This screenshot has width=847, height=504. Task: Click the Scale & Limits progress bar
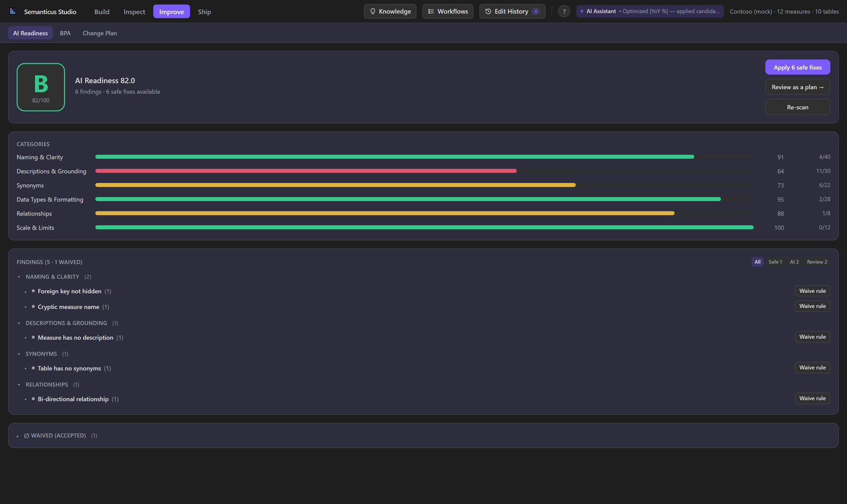tap(425, 227)
